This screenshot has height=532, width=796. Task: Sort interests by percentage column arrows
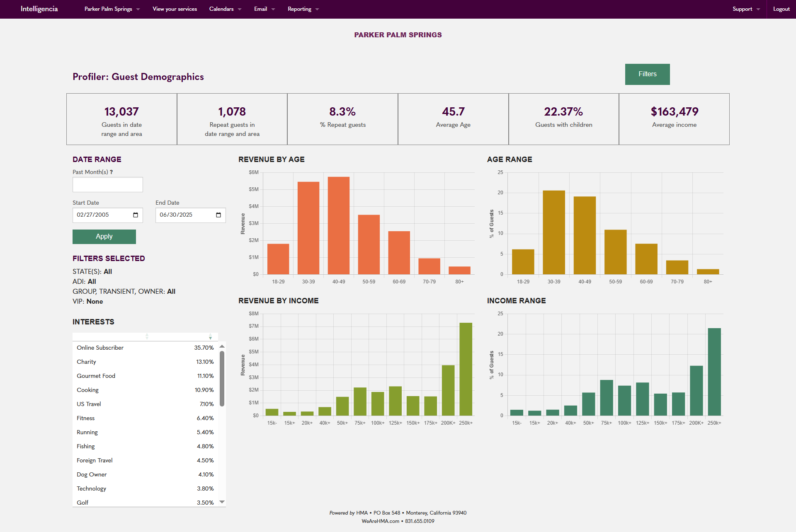tap(210, 336)
